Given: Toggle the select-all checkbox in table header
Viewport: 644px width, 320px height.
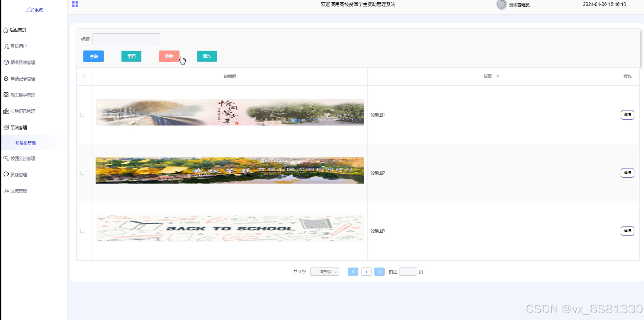Looking at the screenshot, I should 84,76.
